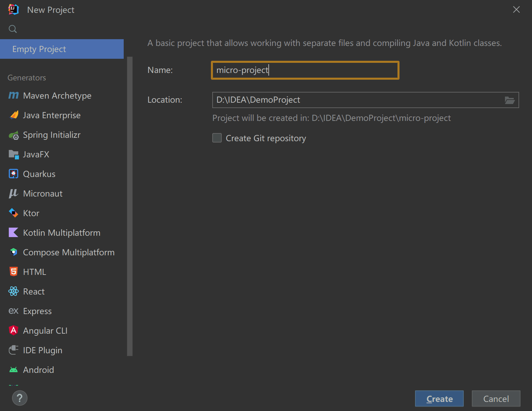Click the JavaFX generator icon

(14, 155)
